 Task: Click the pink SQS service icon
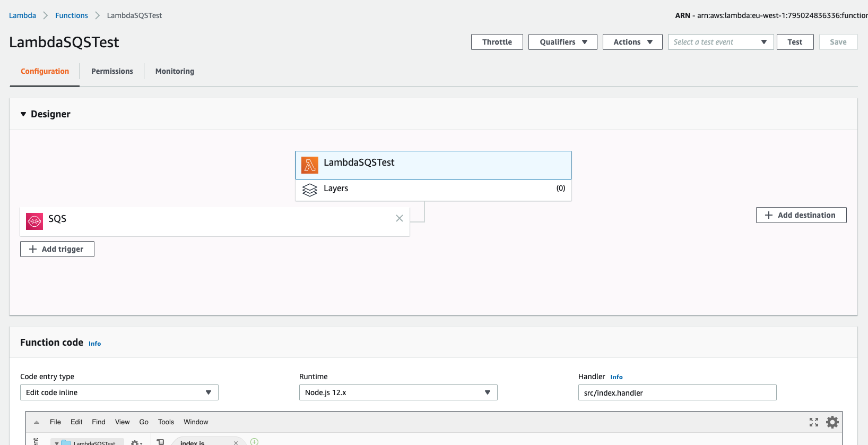coord(34,221)
